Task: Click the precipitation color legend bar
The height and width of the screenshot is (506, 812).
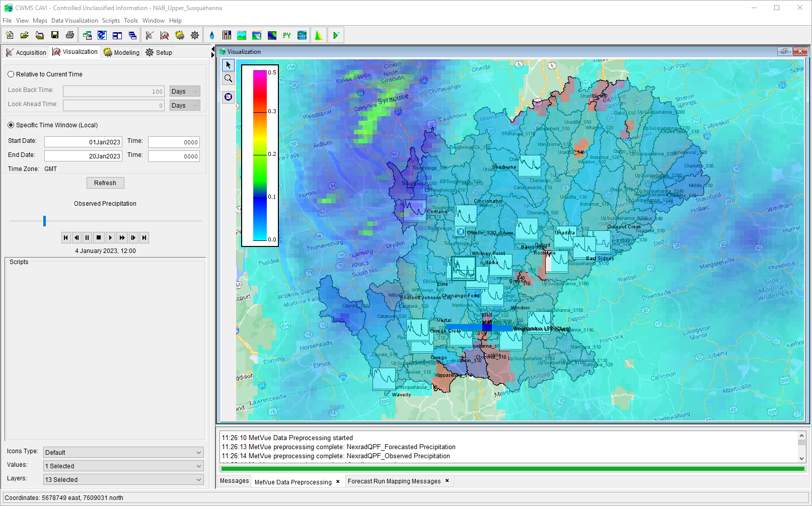Action: 260,155
